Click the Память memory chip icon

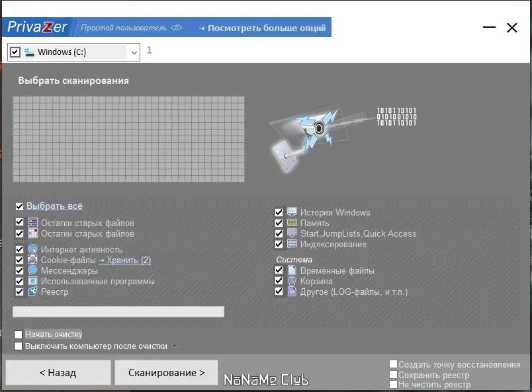(x=292, y=223)
